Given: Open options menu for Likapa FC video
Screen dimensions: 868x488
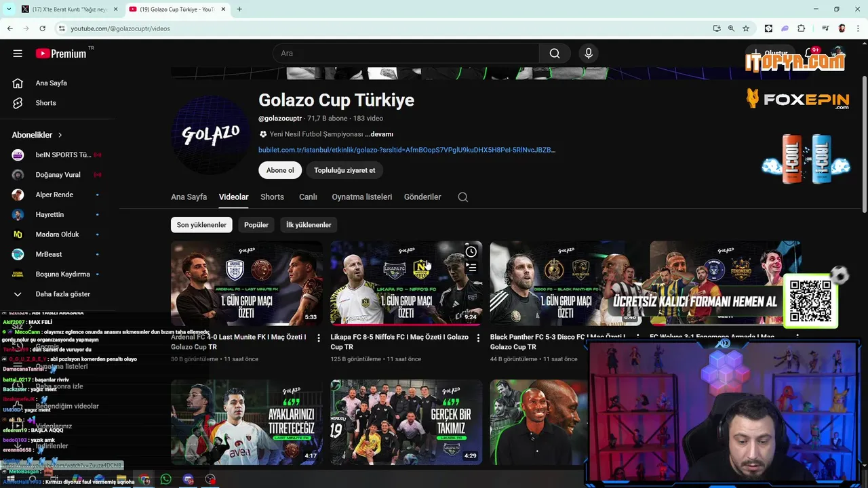Looking at the screenshot, I should click(x=478, y=338).
